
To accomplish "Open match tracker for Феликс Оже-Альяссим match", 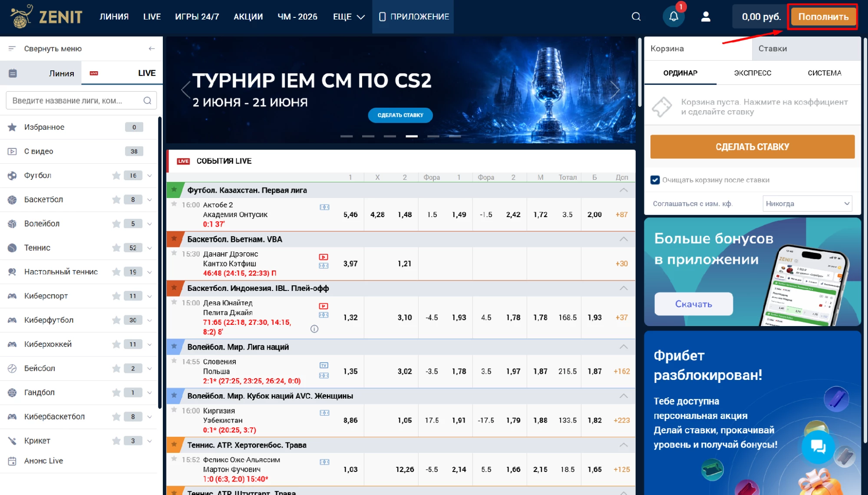I will click(324, 462).
